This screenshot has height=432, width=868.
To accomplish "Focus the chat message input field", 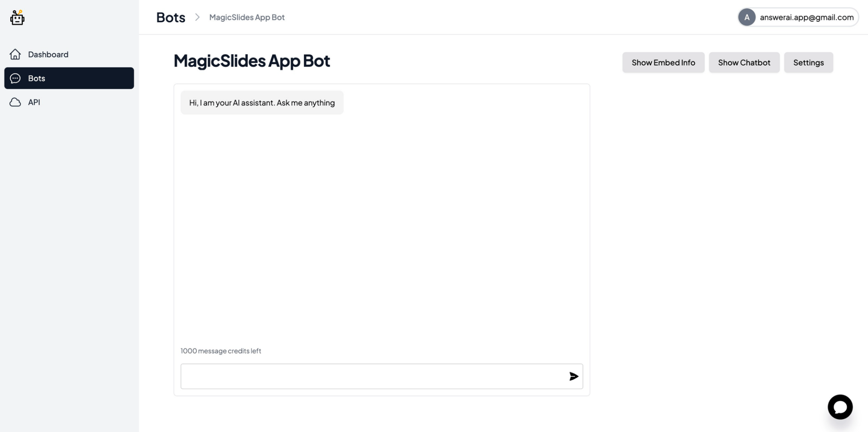I will [x=373, y=376].
